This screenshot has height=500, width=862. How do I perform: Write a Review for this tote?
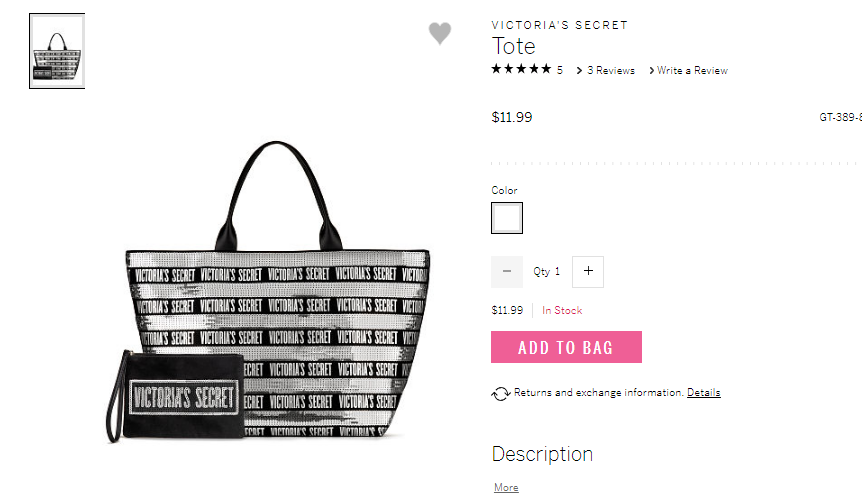692,70
